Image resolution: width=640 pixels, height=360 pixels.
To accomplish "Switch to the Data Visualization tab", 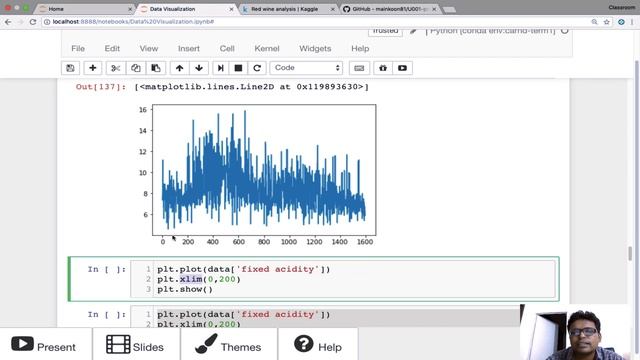I will [x=186, y=9].
